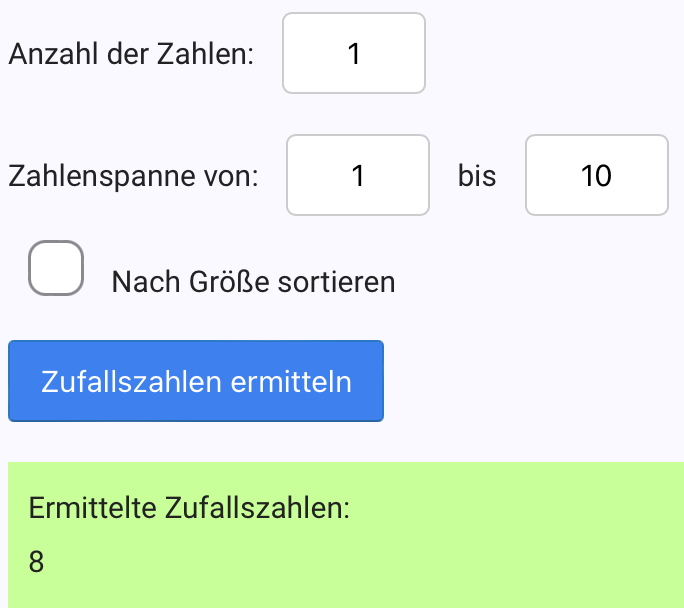The height and width of the screenshot is (608, 684).
Task: Click the generated random number 8
Action: [37, 562]
